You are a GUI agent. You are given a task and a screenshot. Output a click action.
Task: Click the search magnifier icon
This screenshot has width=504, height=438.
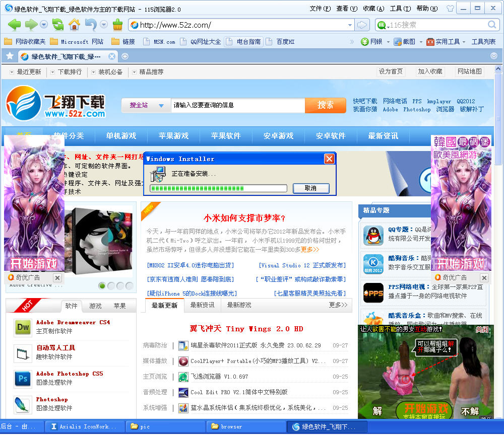[x=492, y=25]
